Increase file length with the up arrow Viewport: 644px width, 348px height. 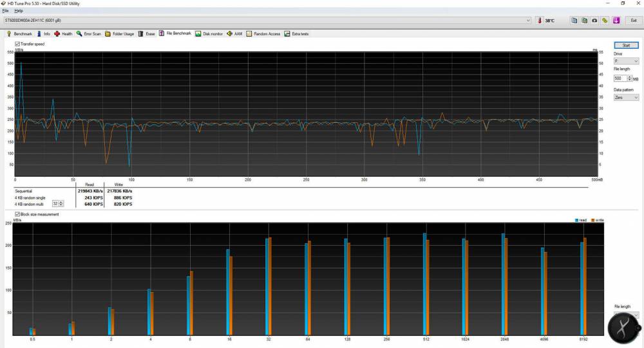click(x=630, y=77)
